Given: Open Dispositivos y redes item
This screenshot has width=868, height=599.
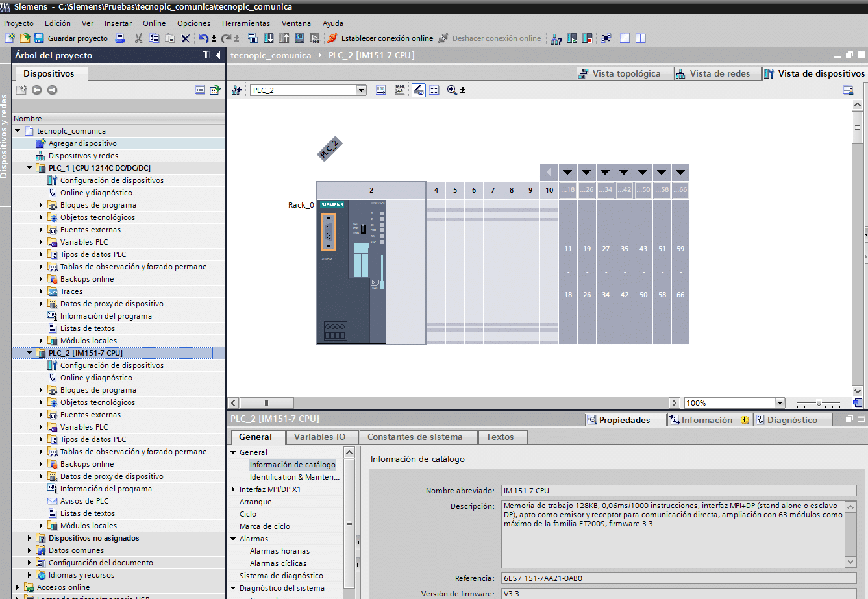Looking at the screenshot, I should [x=83, y=156].
